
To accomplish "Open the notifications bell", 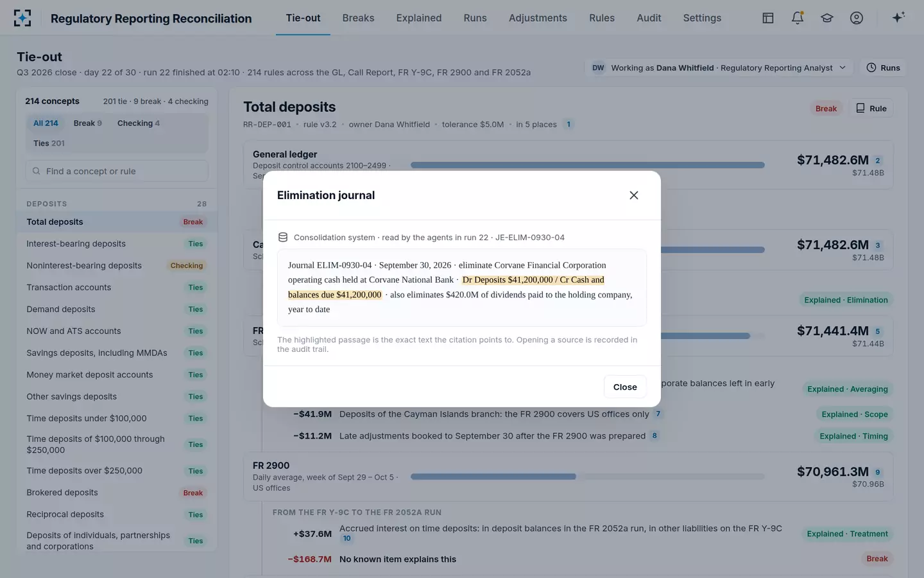I will tap(798, 18).
